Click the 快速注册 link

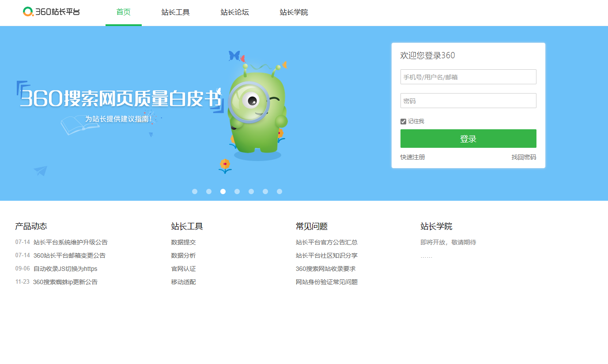[x=412, y=157]
